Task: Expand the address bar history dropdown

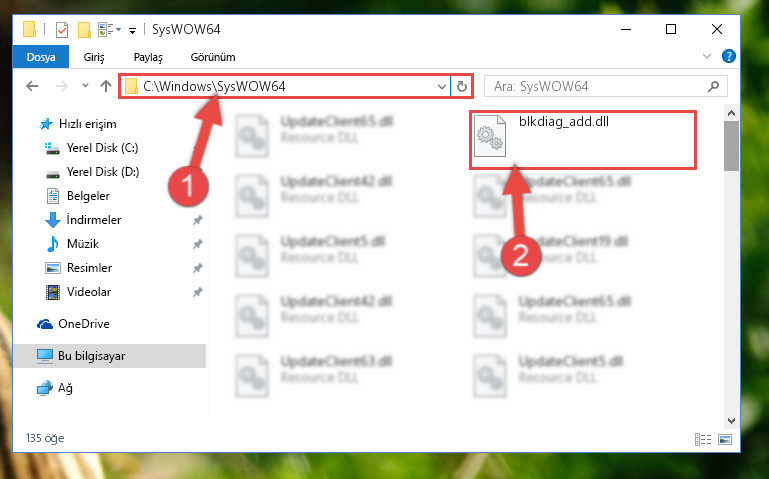Action: click(x=441, y=87)
